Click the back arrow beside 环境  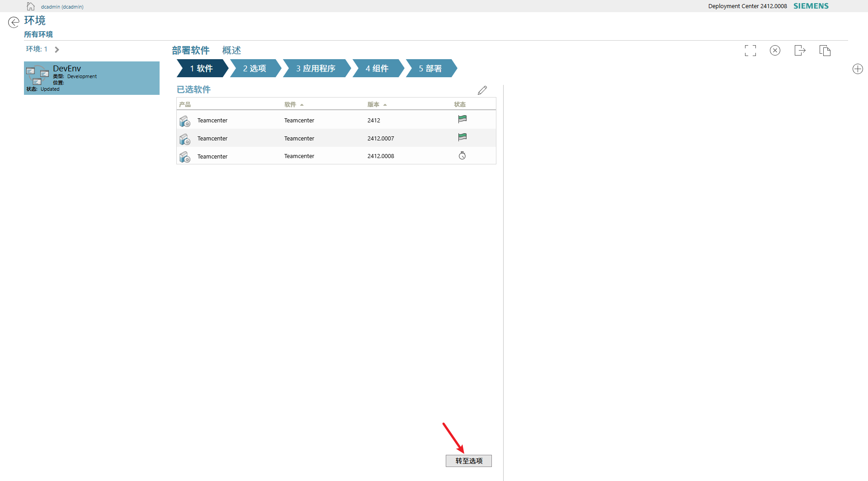[14, 22]
